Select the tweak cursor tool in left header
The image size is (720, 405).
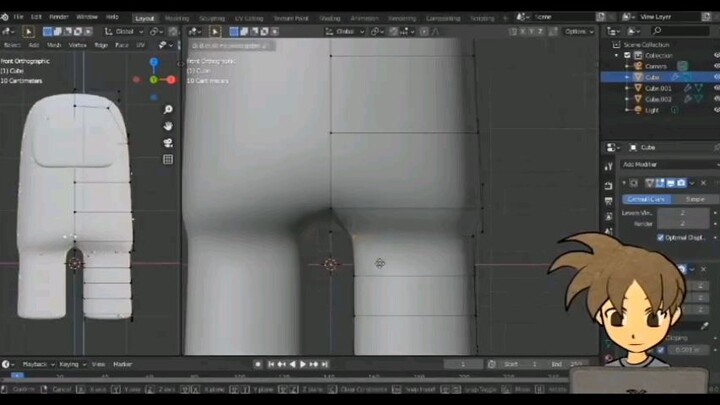(29, 32)
